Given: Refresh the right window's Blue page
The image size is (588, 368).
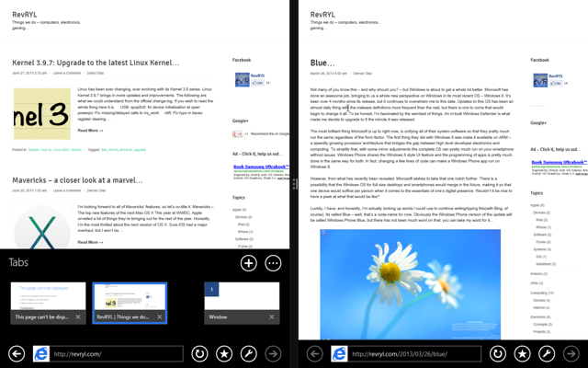Looking at the screenshot, I should (x=498, y=353).
